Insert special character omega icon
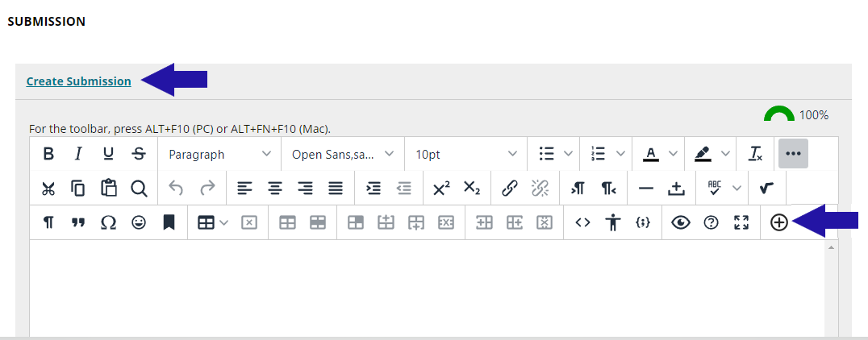868x340 pixels. (x=109, y=223)
